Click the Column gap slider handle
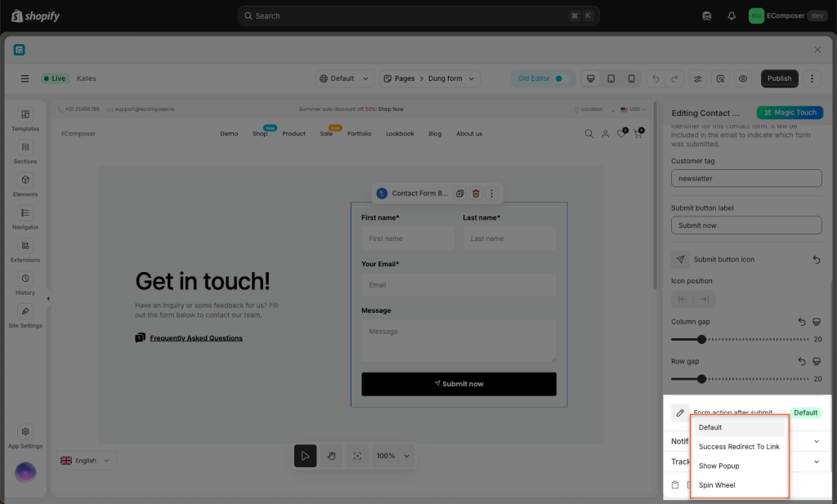 (x=701, y=339)
